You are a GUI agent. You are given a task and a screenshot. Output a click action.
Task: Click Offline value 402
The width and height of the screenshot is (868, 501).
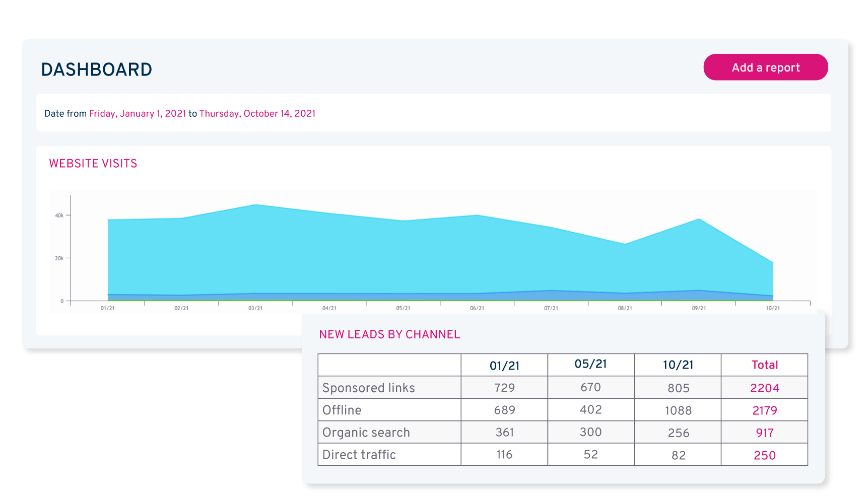pyautogui.click(x=591, y=409)
